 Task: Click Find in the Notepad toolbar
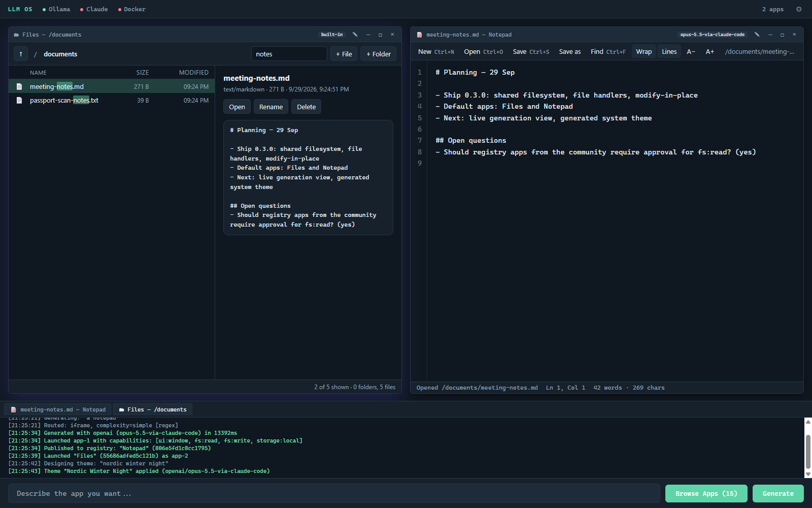608,52
